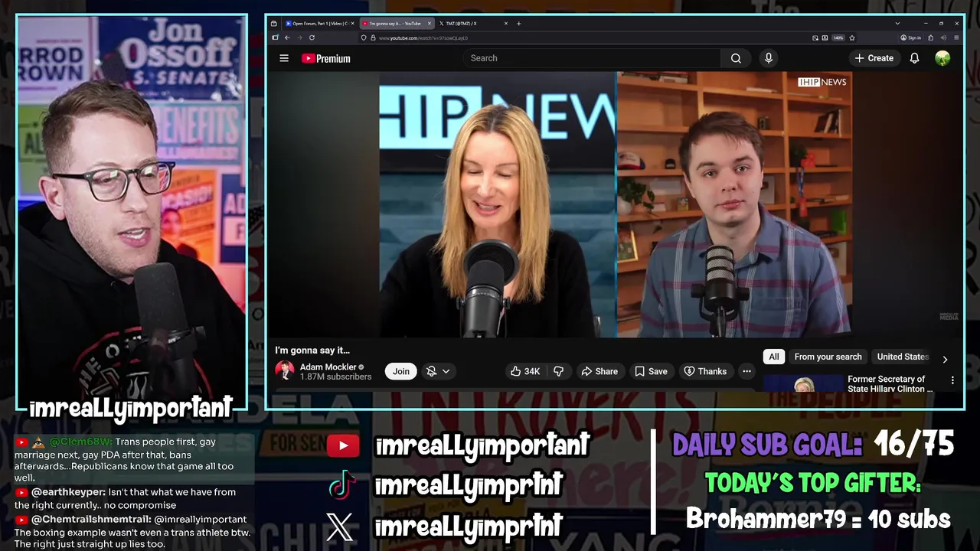This screenshot has height=551, width=980.
Task: Start voice search with the microphone icon
Action: click(769, 58)
